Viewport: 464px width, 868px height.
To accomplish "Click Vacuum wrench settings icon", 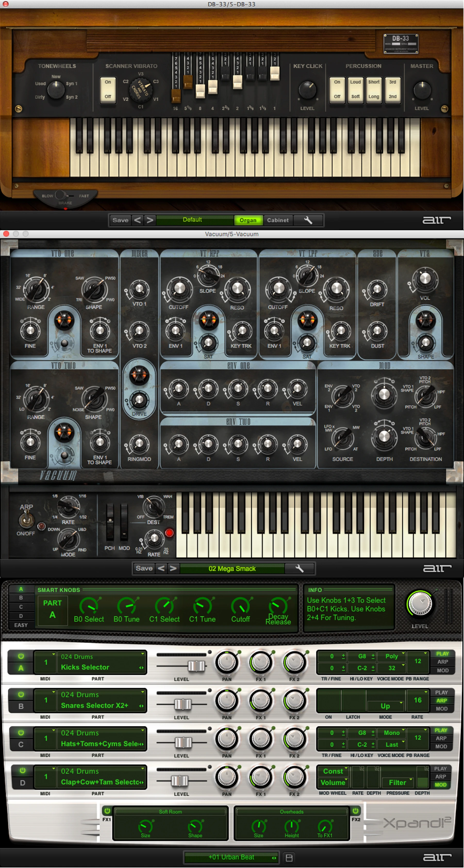I will click(x=300, y=568).
